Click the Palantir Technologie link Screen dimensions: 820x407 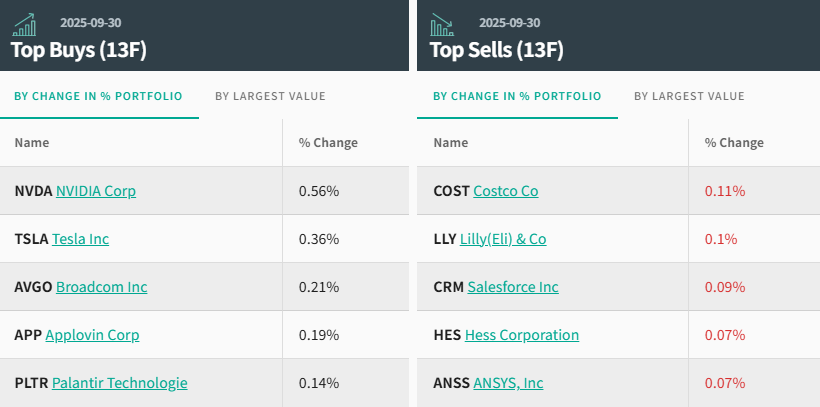[119, 383]
